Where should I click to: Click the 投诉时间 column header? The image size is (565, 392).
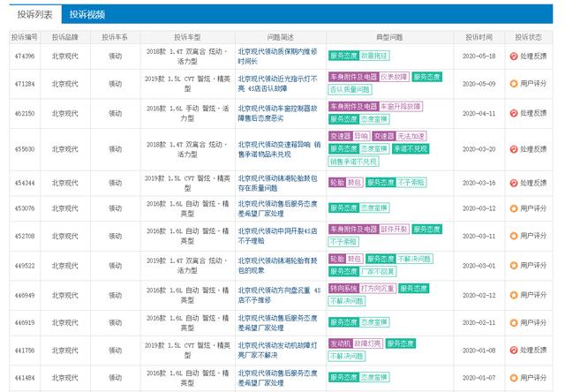478,37
